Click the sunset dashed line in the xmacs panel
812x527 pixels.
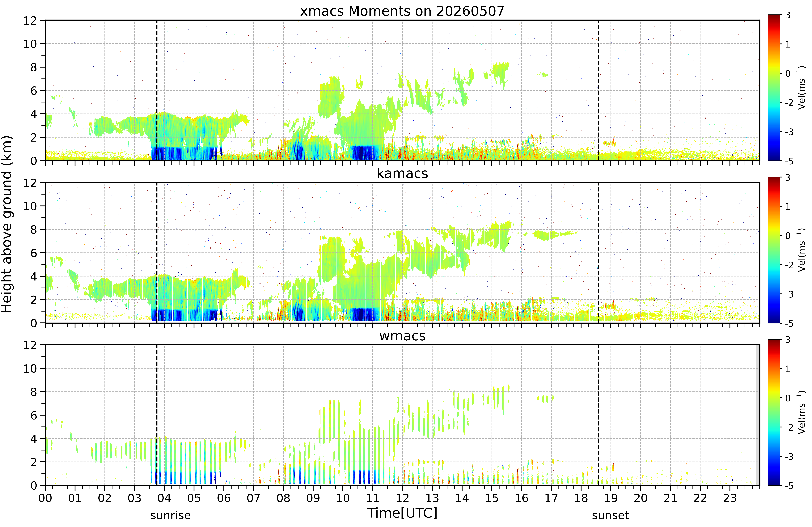pos(598,90)
